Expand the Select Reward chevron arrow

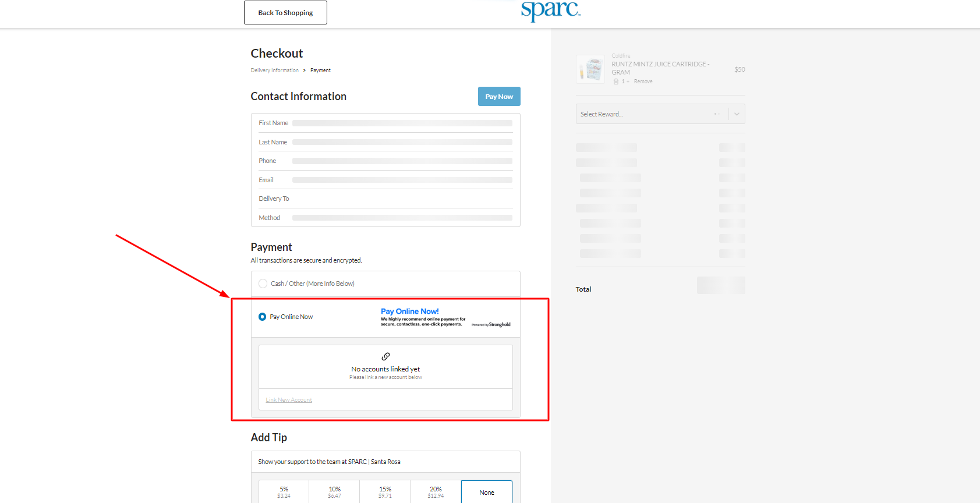737,114
